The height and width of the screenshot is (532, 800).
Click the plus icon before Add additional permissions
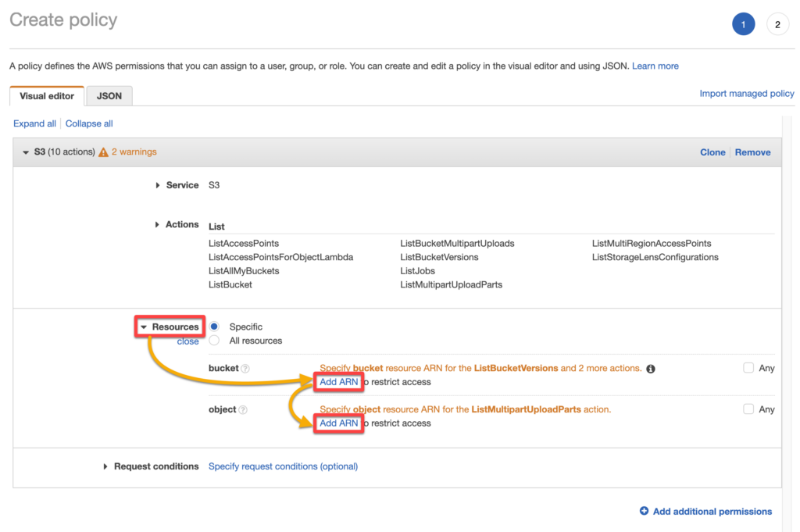(643, 512)
